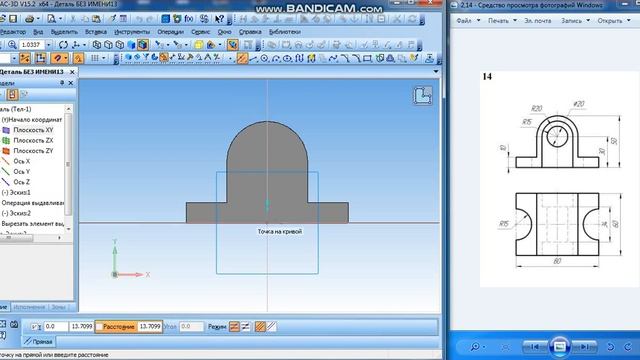Open the Библиотеки menu
The width and height of the screenshot is (640, 360).
pos(284,32)
